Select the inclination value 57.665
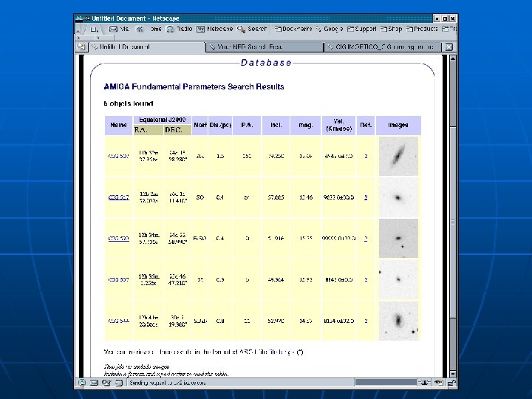The height and width of the screenshot is (399, 532). (276, 197)
